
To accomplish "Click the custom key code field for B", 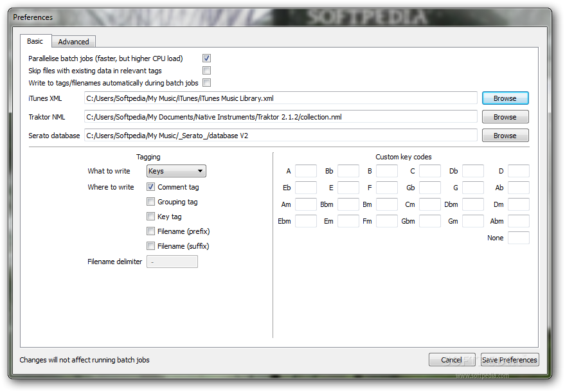I will pos(387,171).
